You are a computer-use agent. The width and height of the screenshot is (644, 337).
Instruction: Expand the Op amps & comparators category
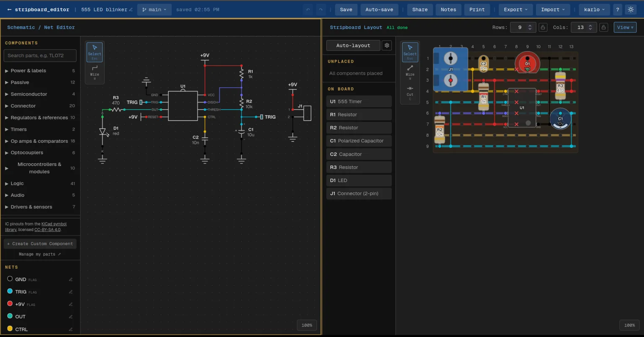(x=40, y=141)
